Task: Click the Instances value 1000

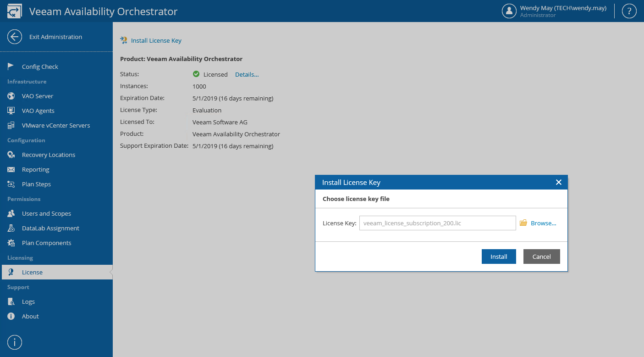Action: (x=199, y=86)
